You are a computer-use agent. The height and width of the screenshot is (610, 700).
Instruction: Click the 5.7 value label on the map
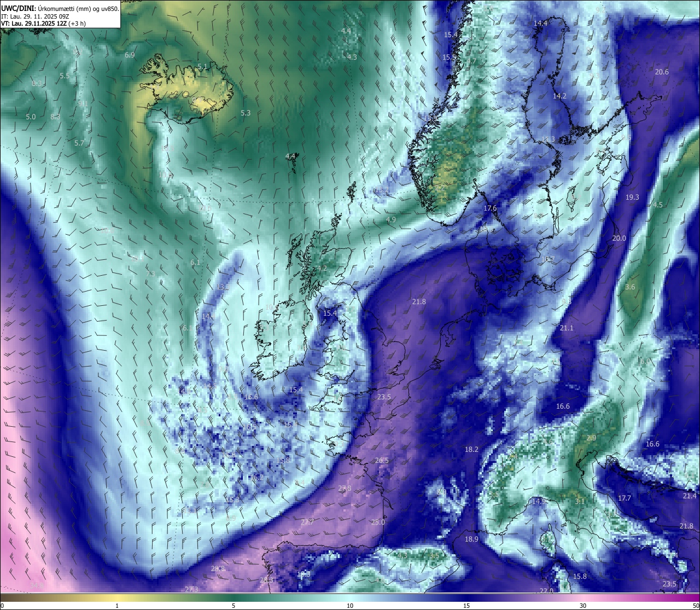tap(79, 143)
